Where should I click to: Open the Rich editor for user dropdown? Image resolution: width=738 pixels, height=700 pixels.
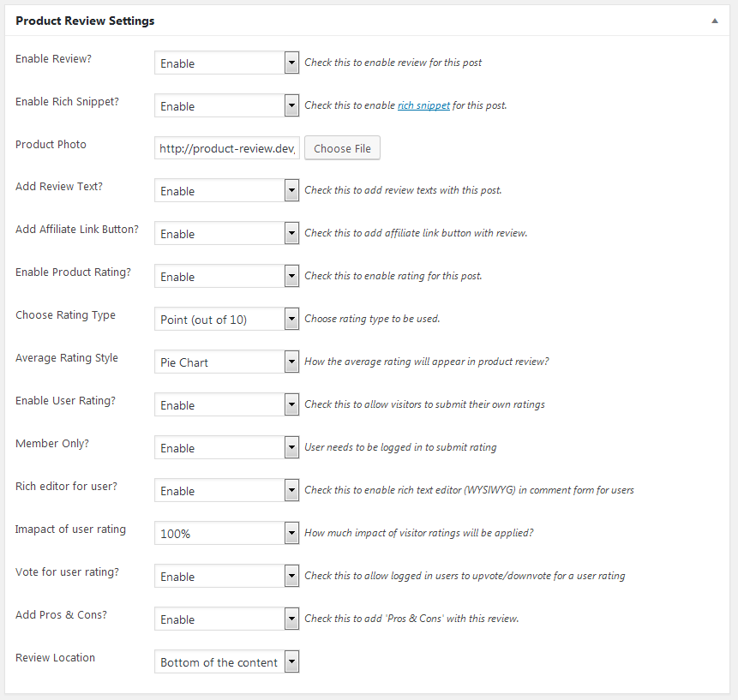click(x=226, y=491)
